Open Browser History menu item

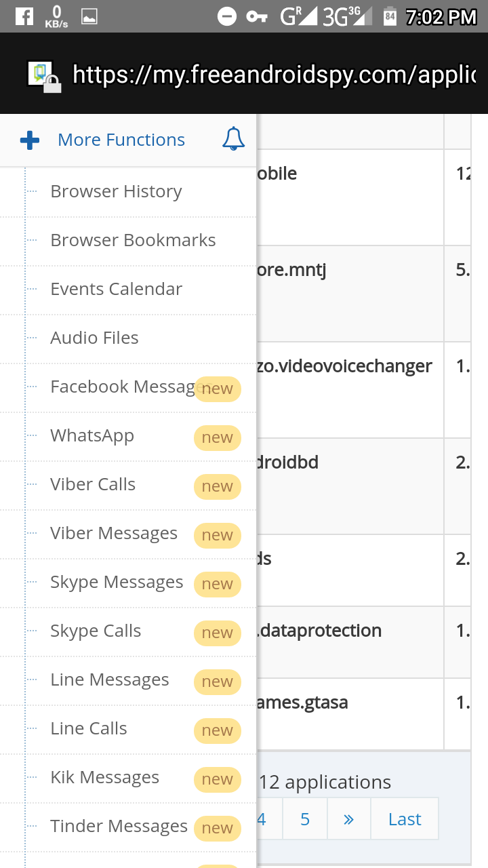coord(116,192)
